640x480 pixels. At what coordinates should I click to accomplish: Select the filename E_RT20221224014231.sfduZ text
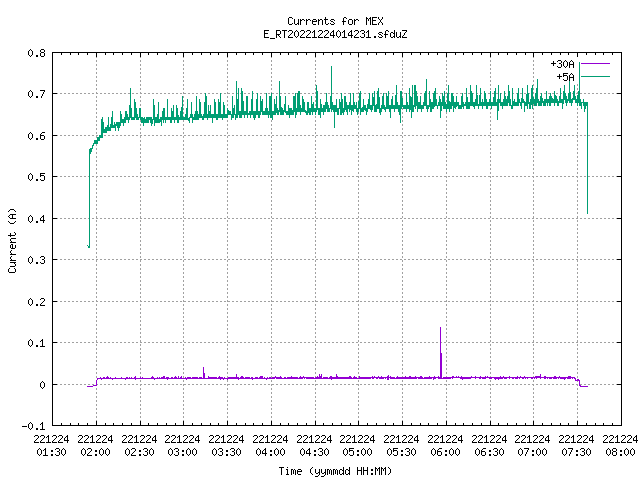tap(335, 34)
